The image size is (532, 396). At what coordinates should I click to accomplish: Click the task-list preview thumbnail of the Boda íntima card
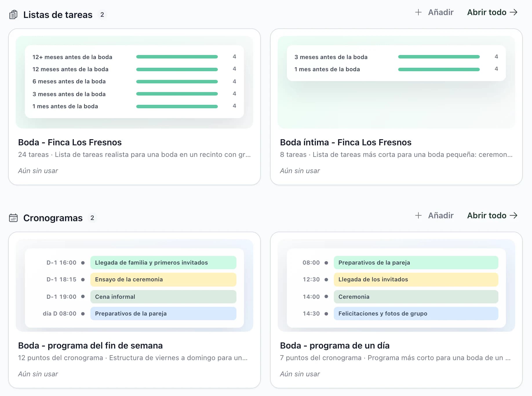click(396, 82)
